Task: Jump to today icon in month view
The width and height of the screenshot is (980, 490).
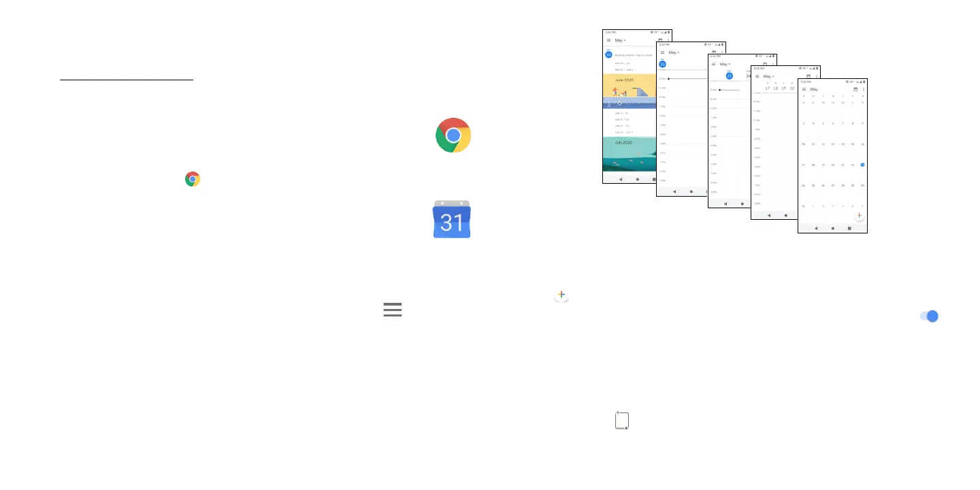Action: tap(855, 89)
